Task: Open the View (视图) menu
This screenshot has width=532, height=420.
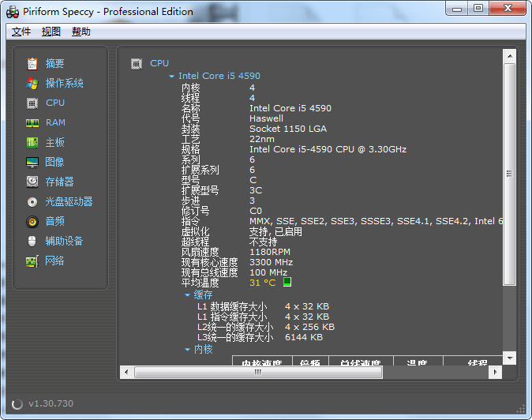Action: (51, 32)
